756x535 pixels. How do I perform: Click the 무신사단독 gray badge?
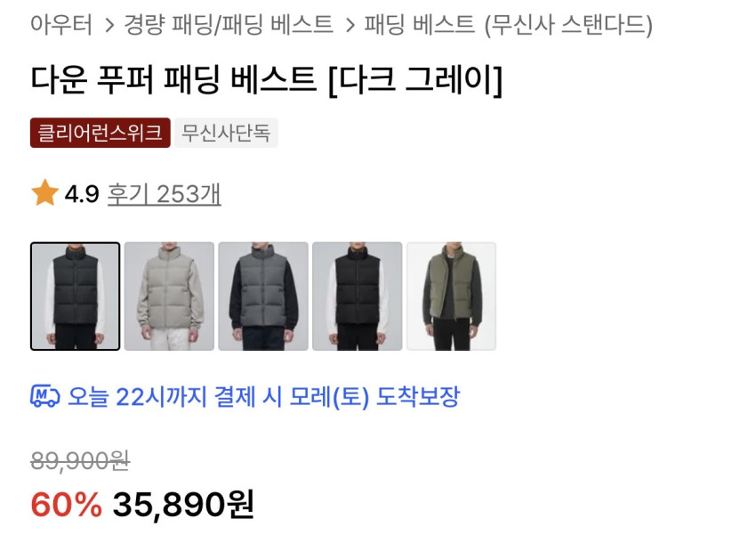(226, 133)
